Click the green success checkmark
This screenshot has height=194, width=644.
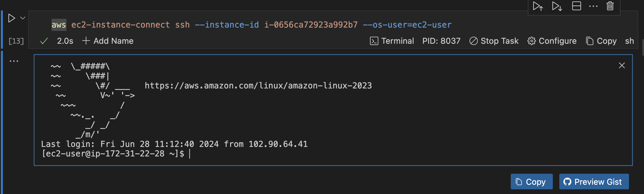(44, 41)
